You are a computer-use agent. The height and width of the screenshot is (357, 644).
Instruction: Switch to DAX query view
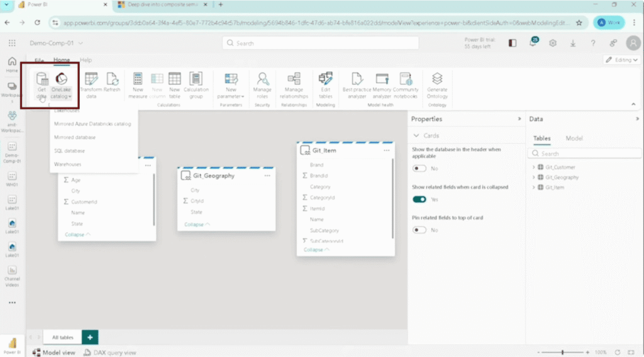click(x=109, y=353)
